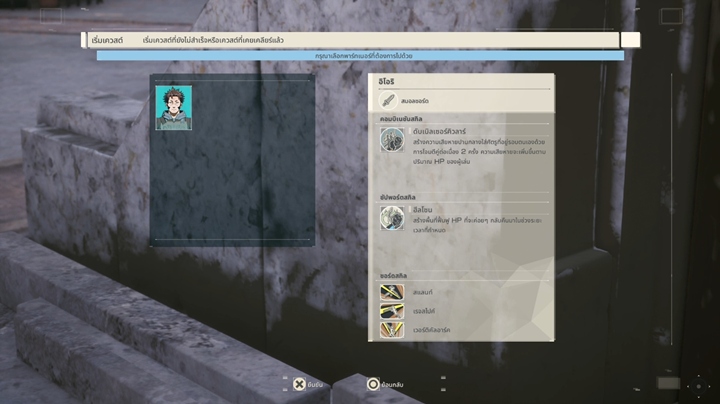Click the ย้อนกลับ back label
This screenshot has width=720, height=404.
point(392,385)
